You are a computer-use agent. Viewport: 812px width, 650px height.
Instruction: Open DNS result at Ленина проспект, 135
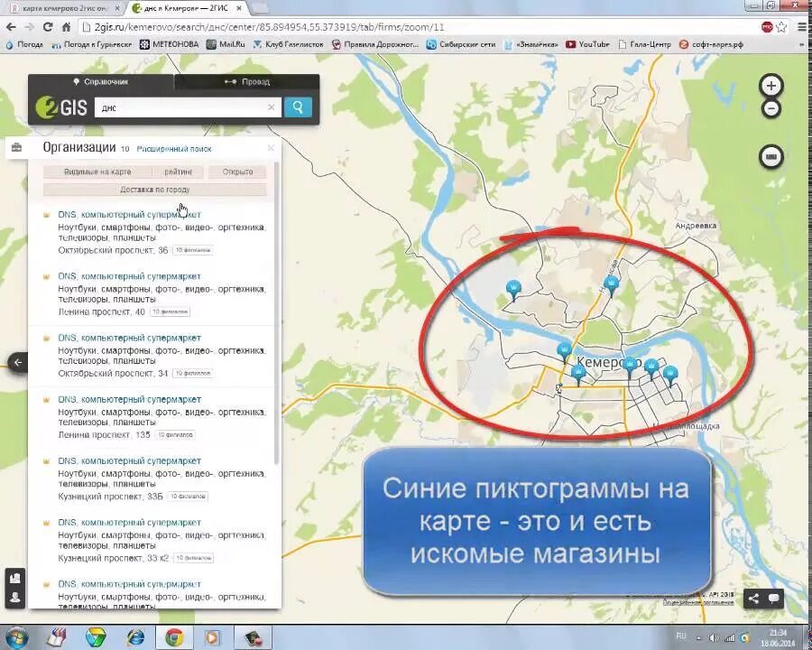coord(129,400)
